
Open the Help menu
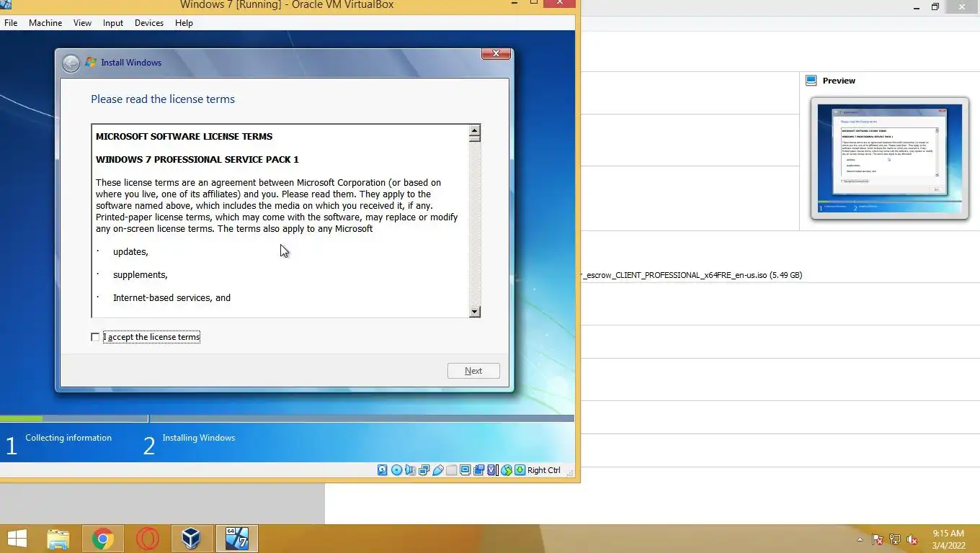[184, 23]
